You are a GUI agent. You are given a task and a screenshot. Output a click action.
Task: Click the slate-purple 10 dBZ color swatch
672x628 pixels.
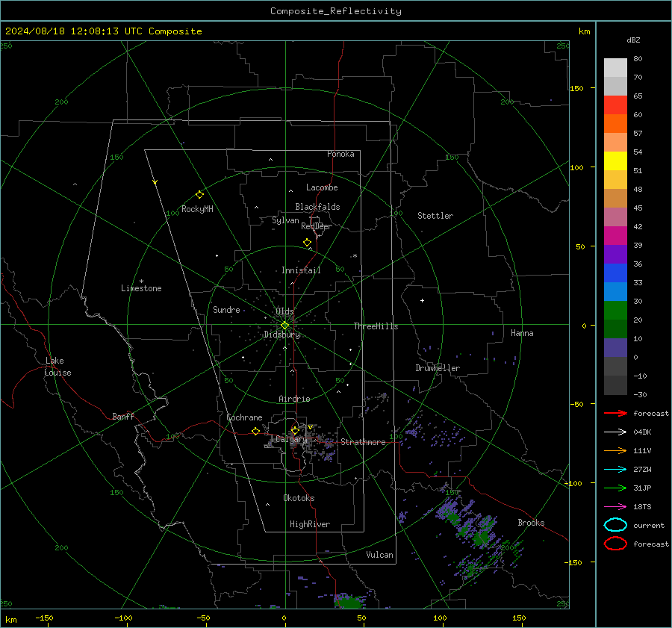(x=615, y=347)
